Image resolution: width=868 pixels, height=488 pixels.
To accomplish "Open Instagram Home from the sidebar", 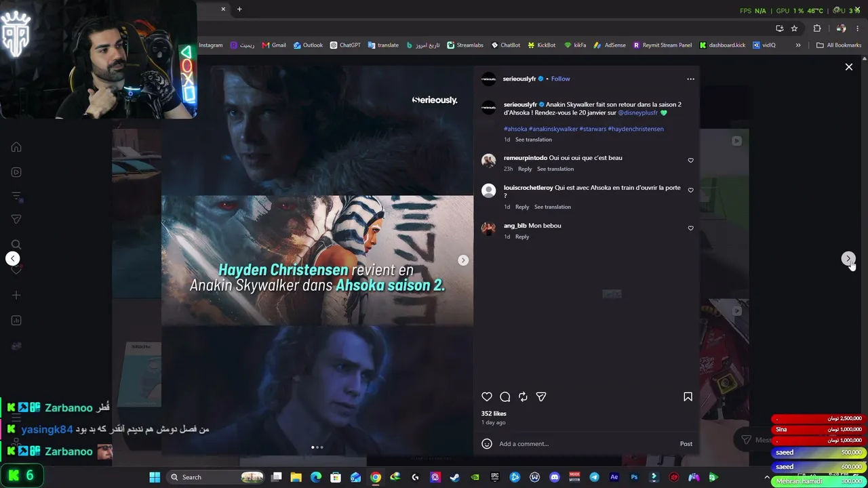I will [16, 147].
